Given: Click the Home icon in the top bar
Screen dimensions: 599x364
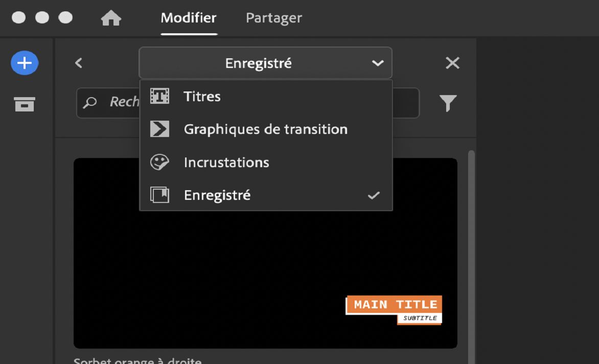Looking at the screenshot, I should [x=111, y=18].
